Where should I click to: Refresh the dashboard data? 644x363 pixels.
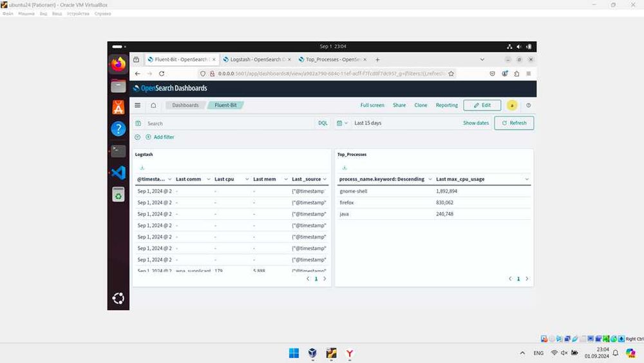coord(514,123)
